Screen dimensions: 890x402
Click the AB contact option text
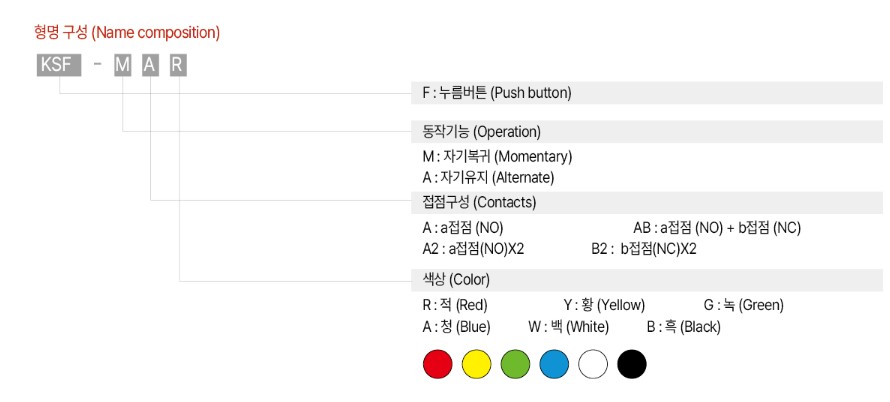717,228
